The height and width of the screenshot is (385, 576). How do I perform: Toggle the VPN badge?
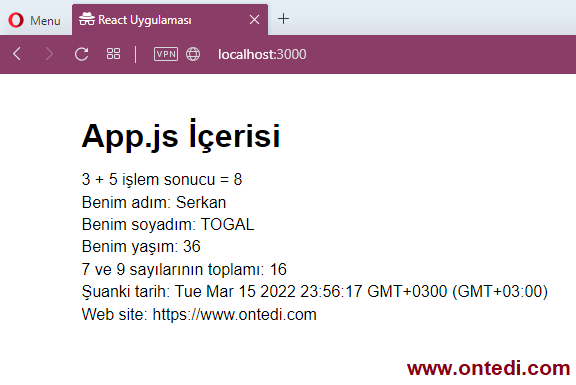click(166, 54)
